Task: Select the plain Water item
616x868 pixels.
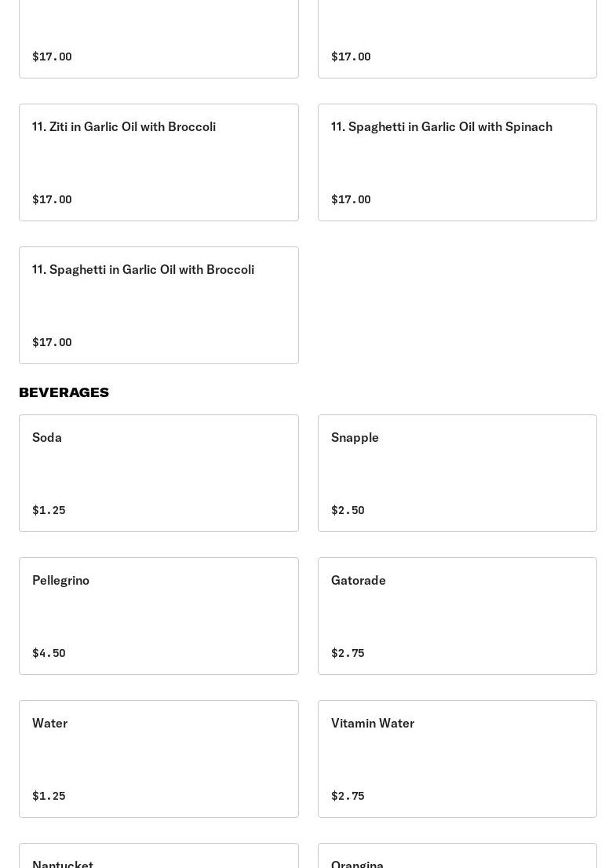Action: [159, 758]
